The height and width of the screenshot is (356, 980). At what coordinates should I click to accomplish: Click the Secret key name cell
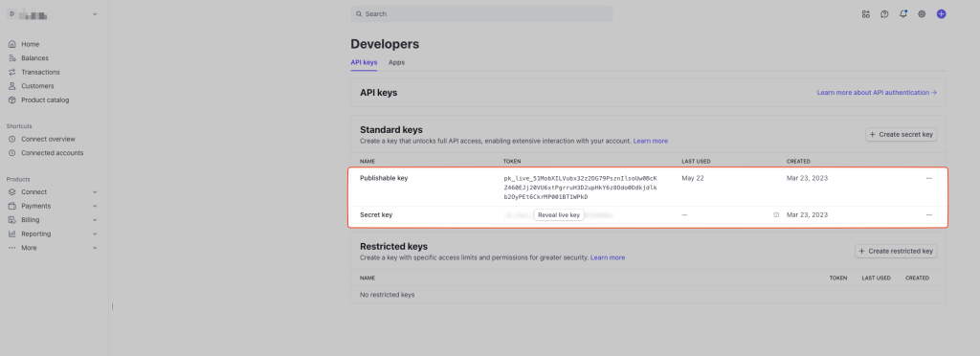point(376,215)
